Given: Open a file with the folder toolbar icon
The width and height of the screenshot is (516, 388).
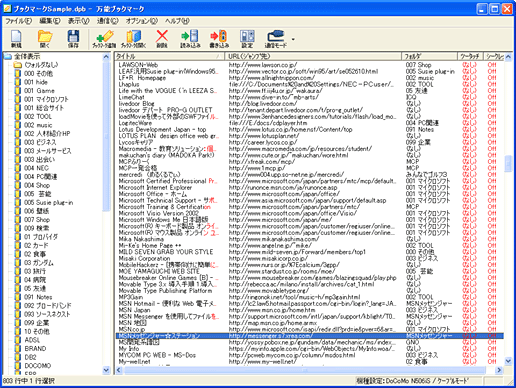Looking at the screenshot, I should pos(45,38).
